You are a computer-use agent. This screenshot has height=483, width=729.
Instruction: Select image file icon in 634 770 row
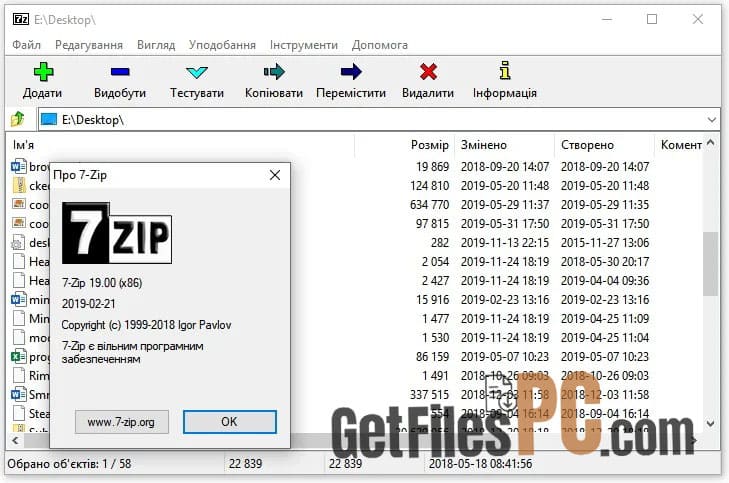pyautogui.click(x=19, y=204)
